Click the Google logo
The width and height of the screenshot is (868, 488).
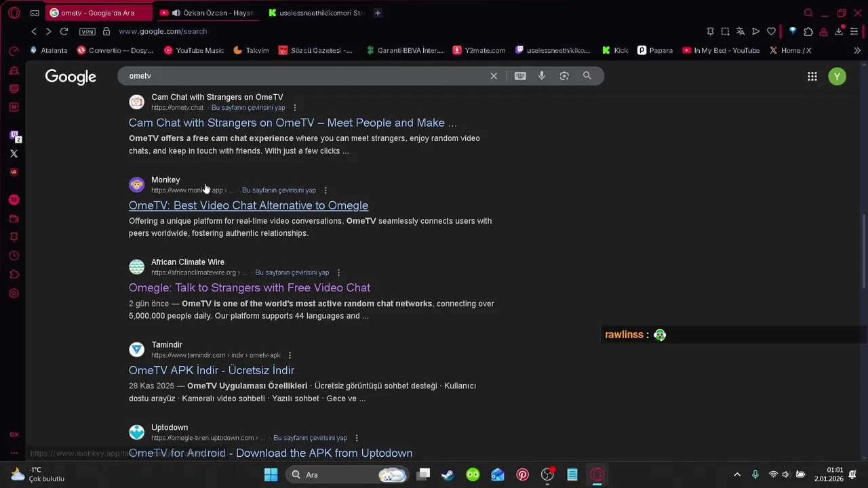(x=71, y=77)
